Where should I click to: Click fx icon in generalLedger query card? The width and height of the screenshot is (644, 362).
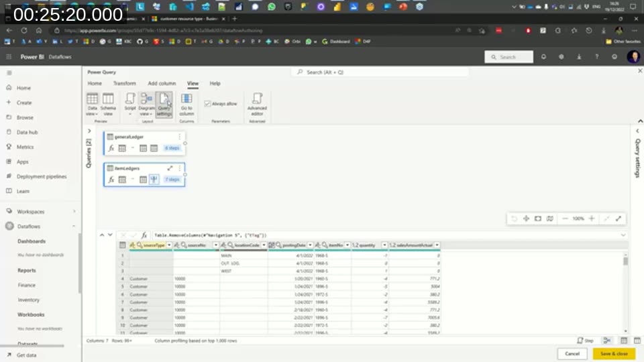coord(111,148)
